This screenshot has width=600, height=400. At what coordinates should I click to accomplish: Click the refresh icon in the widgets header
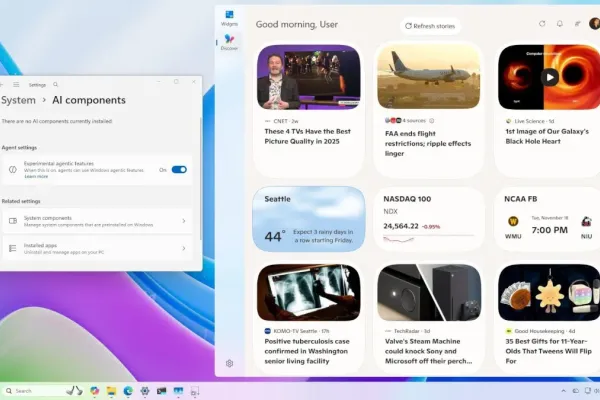[x=542, y=24]
